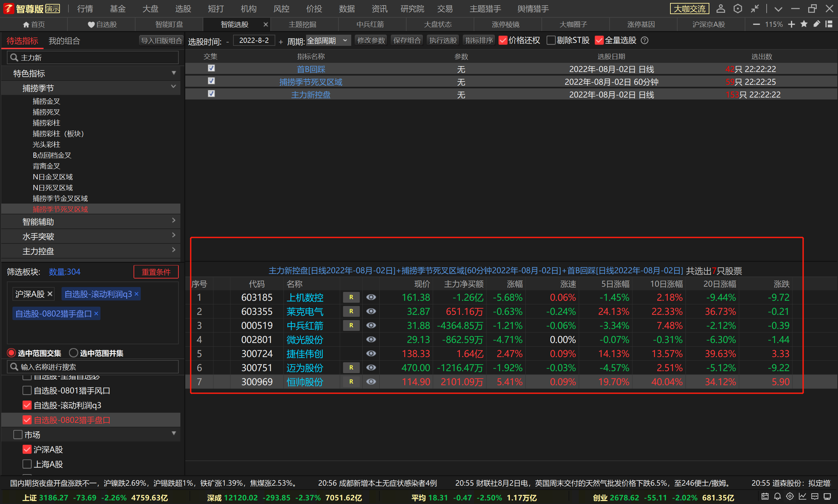This screenshot has height=504, width=838.
Task: Expand the 智能辅助 group
Action: pos(173,220)
